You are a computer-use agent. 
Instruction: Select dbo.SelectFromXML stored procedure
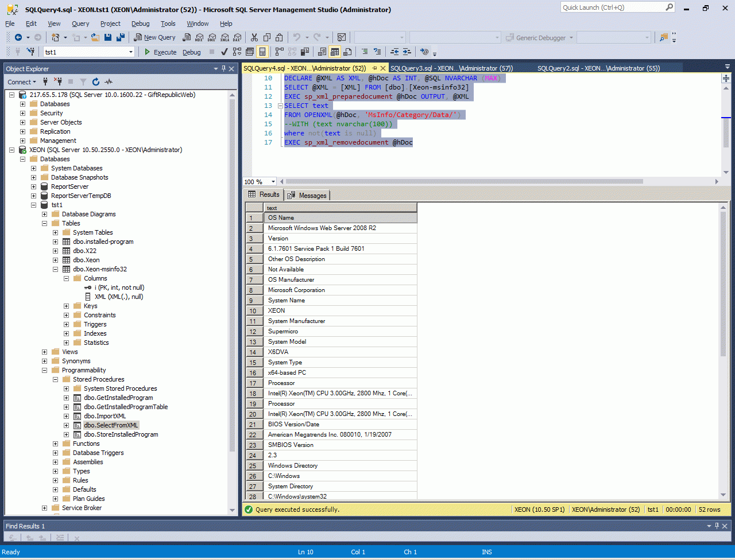(x=111, y=425)
